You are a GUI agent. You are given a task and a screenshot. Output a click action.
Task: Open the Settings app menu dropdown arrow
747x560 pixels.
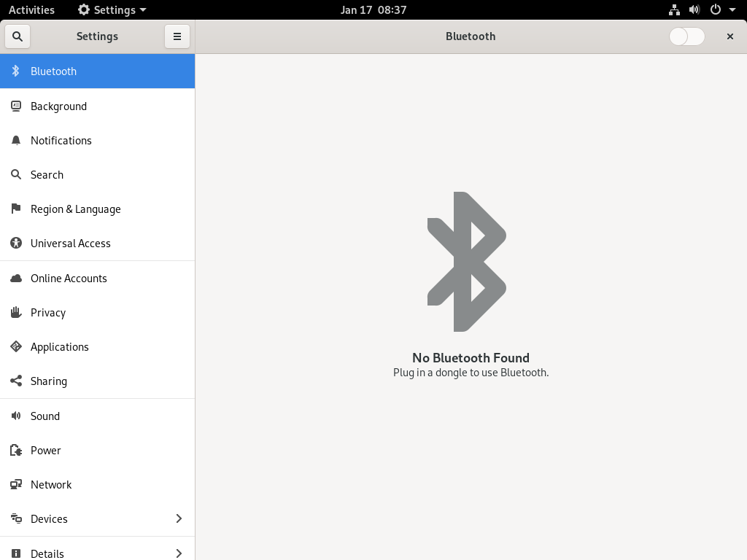pos(143,10)
